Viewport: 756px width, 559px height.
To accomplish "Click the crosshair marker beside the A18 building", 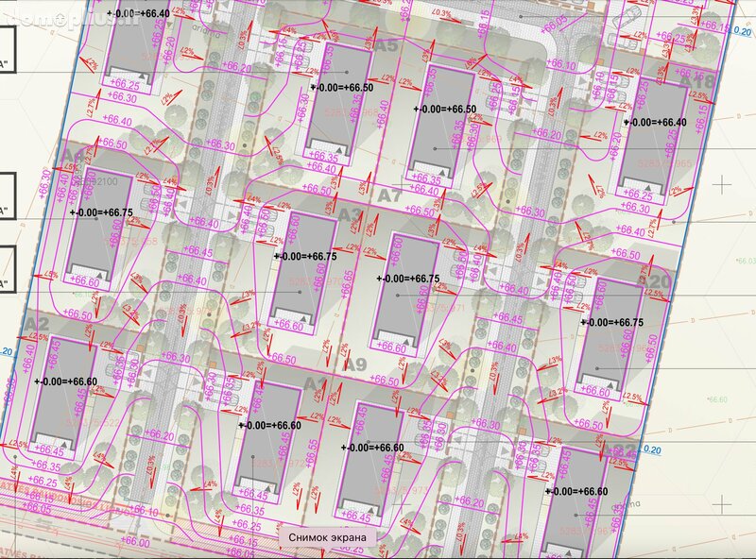I will pos(722,184).
